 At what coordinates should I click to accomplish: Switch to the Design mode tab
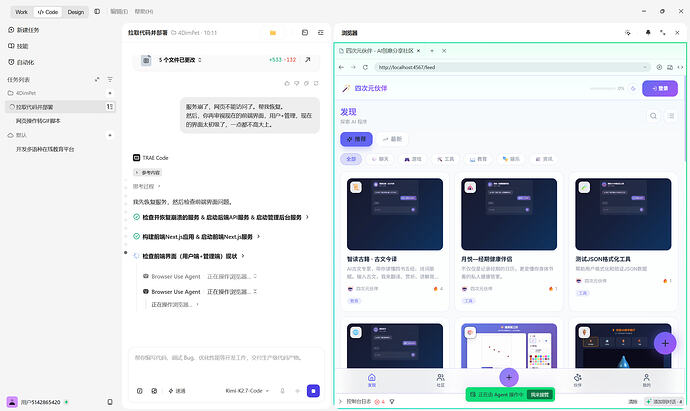click(x=76, y=12)
